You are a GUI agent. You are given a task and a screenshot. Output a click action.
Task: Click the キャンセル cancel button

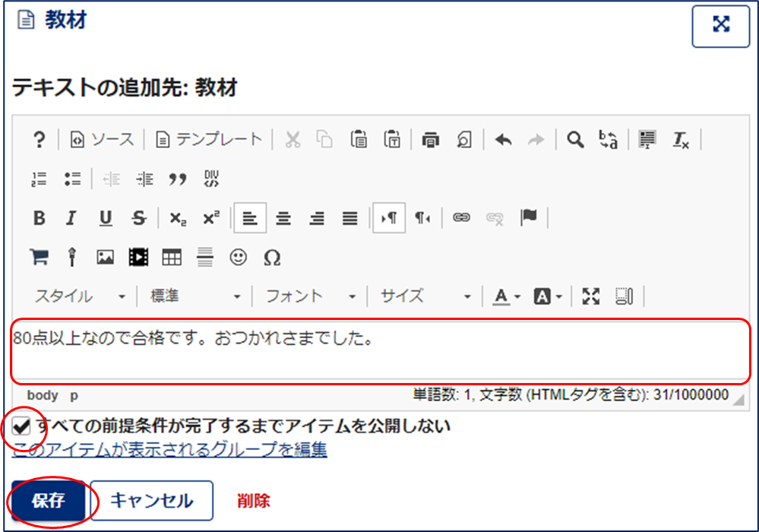tap(151, 501)
